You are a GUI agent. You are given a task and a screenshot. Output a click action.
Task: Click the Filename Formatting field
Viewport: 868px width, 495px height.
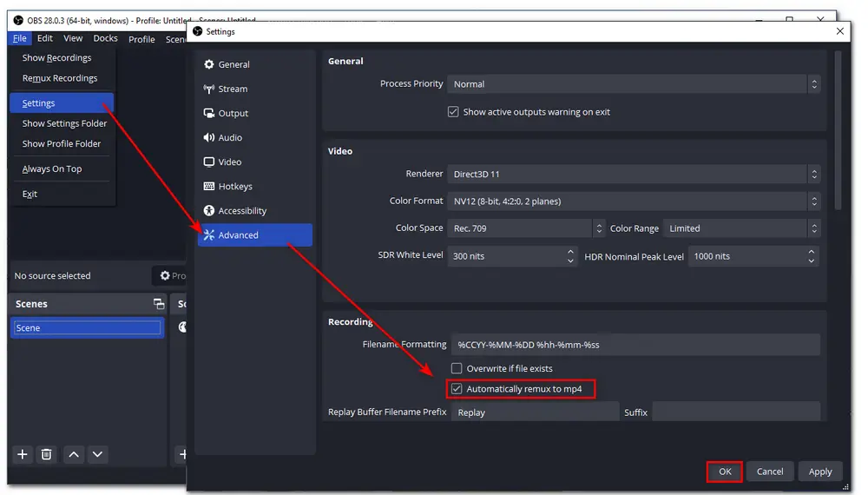[x=635, y=345]
